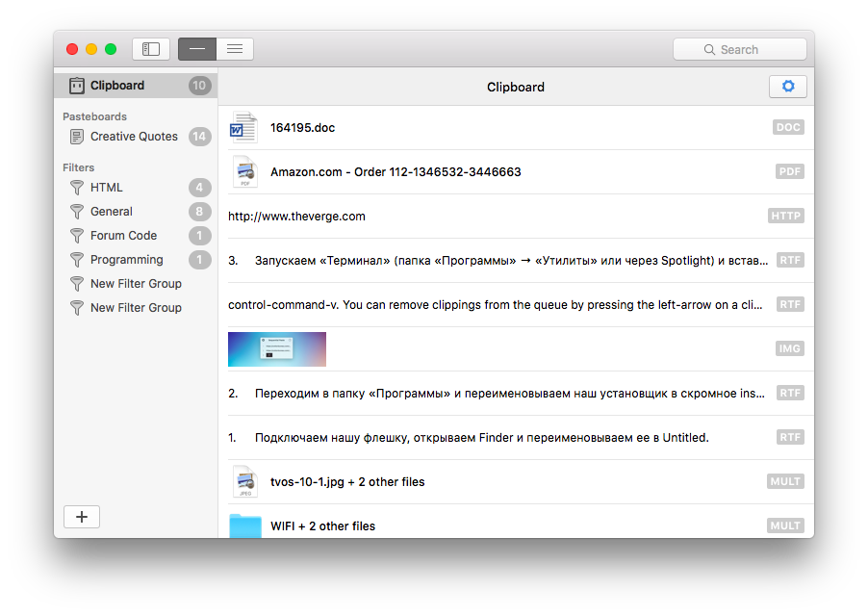This screenshot has width=868, height=615.
Task: Click the Word icon for 164195.doc
Action: tap(244, 128)
